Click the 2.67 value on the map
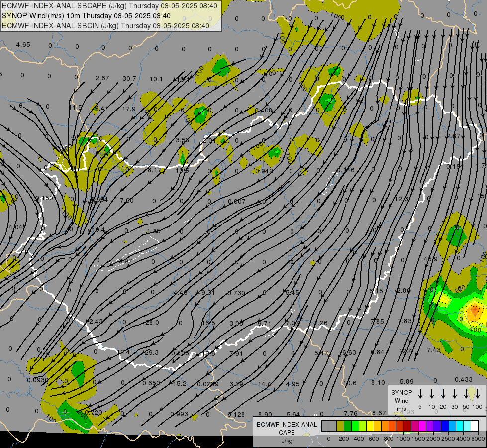The image size is (487, 448). point(102,78)
